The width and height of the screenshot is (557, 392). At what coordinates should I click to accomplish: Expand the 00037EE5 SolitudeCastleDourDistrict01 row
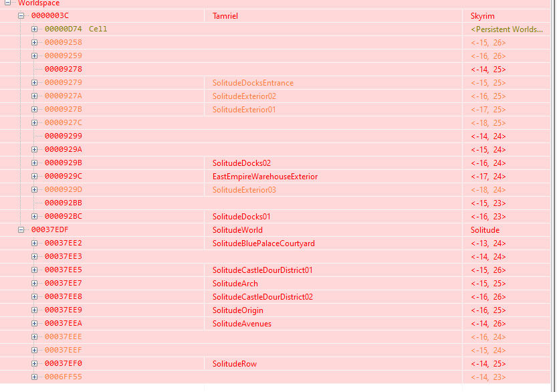35,270
